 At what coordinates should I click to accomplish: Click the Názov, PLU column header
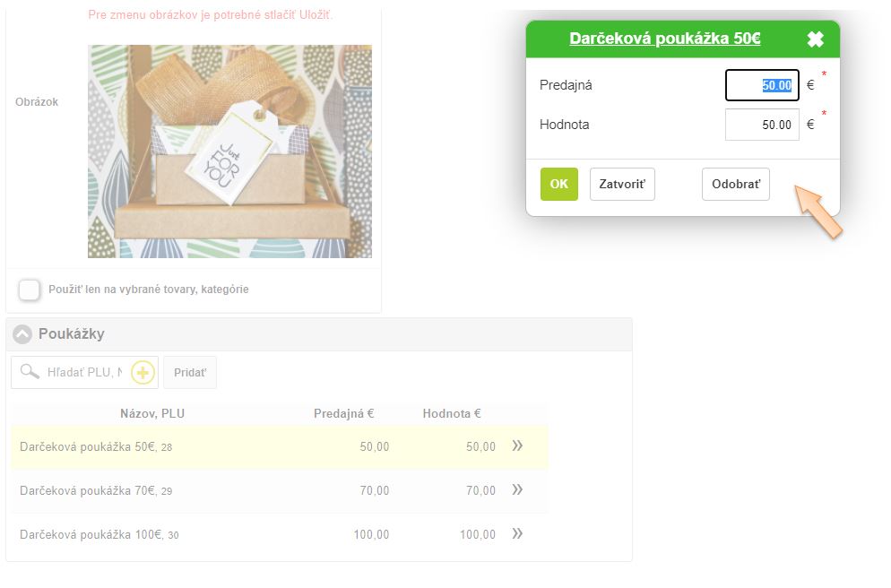[152, 413]
